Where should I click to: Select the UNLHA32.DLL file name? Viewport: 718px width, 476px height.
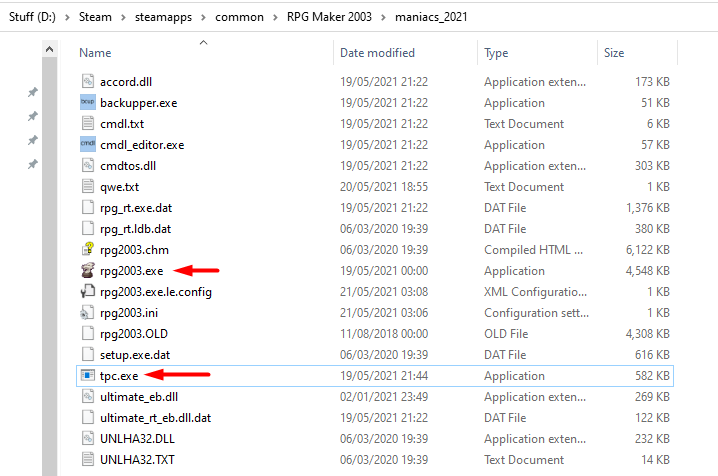click(x=137, y=438)
